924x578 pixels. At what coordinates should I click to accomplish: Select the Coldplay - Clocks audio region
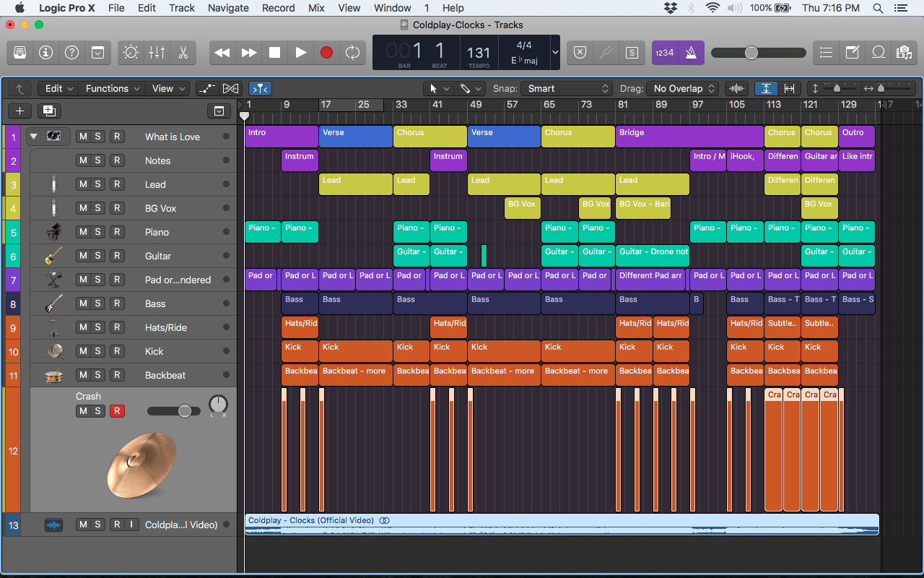click(x=562, y=525)
